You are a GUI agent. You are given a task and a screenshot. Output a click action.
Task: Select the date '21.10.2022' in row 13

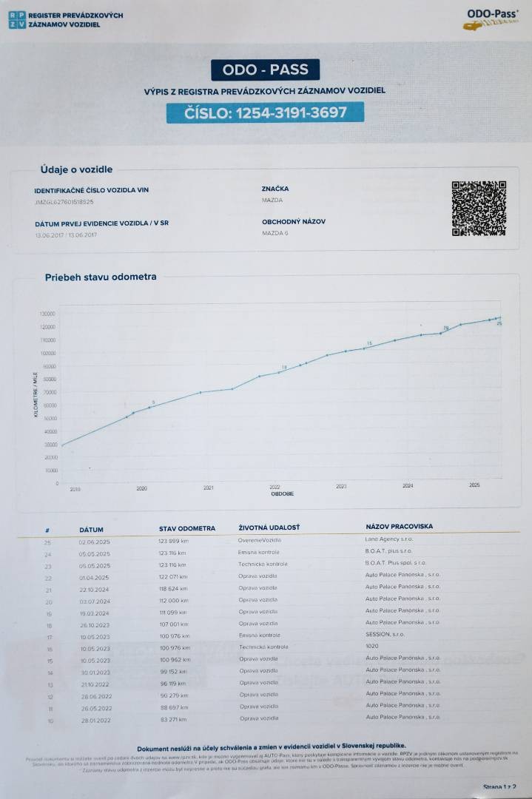point(95,685)
